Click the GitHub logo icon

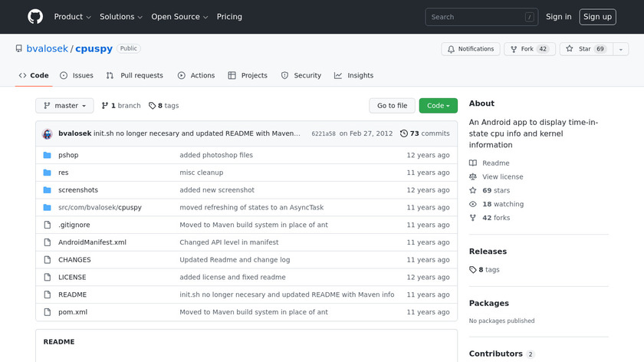pyautogui.click(x=35, y=17)
